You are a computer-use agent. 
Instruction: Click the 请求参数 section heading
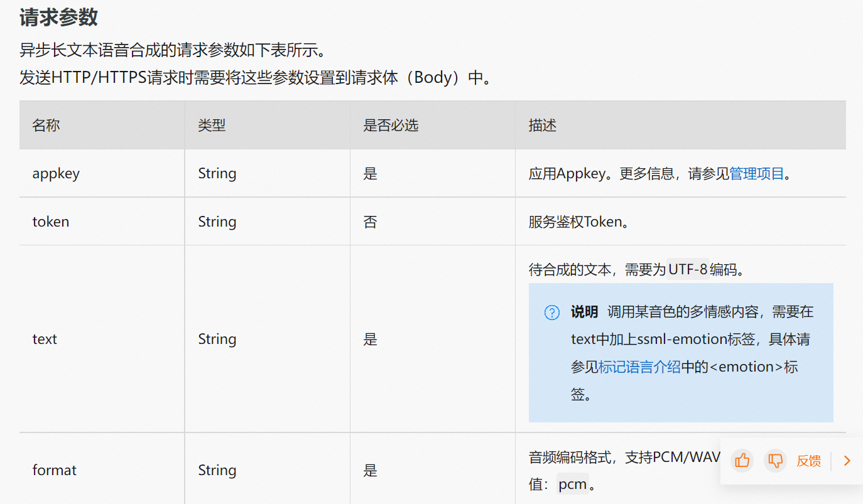click(58, 17)
